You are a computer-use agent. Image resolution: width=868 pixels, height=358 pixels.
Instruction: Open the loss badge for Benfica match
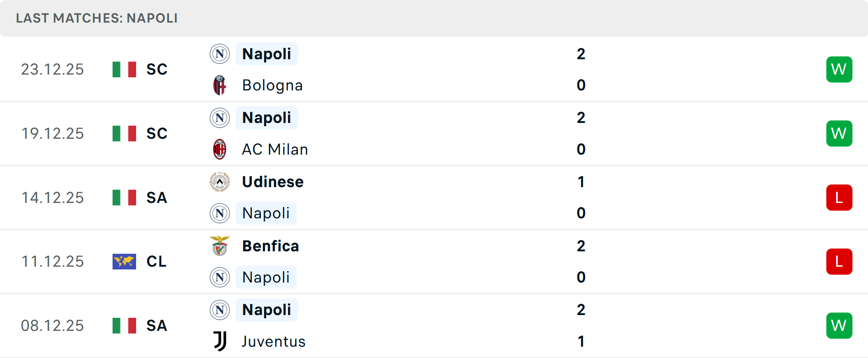click(839, 261)
